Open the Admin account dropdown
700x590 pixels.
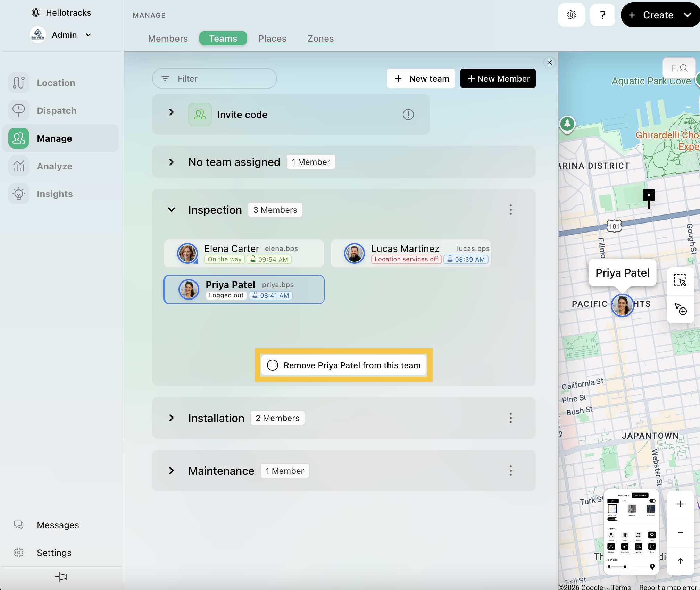(88, 35)
